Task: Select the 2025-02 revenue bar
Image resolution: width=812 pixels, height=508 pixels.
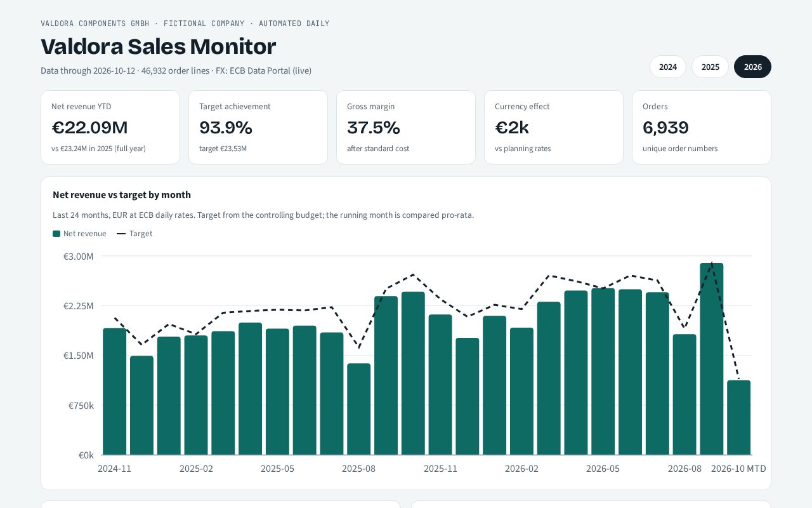Action: [x=196, y=395]
